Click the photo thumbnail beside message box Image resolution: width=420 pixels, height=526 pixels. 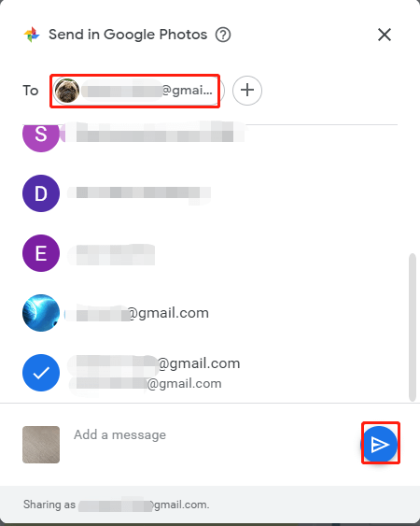41,445
